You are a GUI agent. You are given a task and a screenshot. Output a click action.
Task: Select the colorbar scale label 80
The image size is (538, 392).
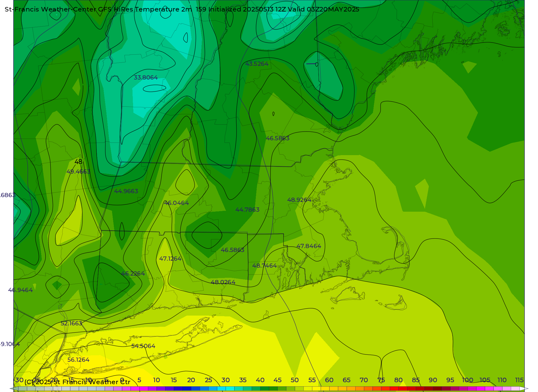(398, 380)
